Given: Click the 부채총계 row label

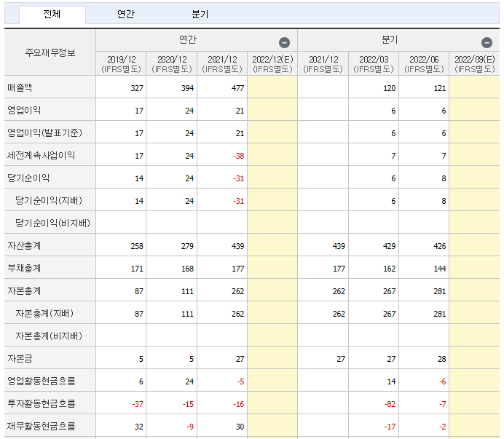Looking at the screenshot, I should [x=24, y=269].
